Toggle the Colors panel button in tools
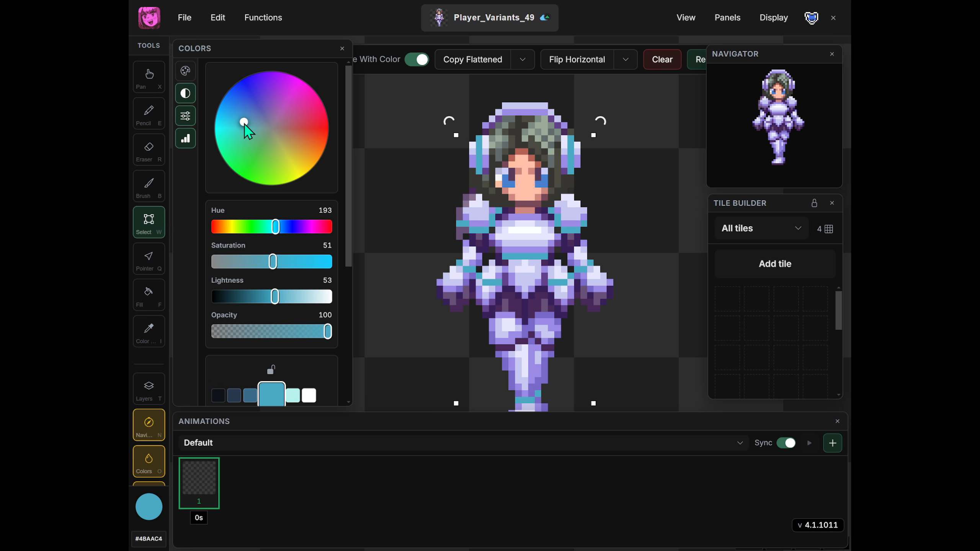Viewport: 980px width, 551px height. click(149, 462)
